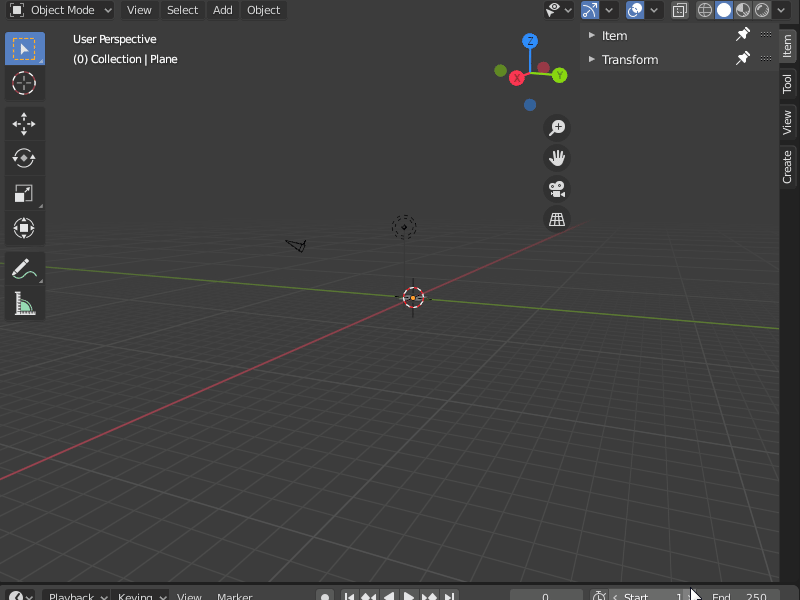Select the Cursor tool
The width and height of the screenshot is (800, 600).
coord(24,84)
